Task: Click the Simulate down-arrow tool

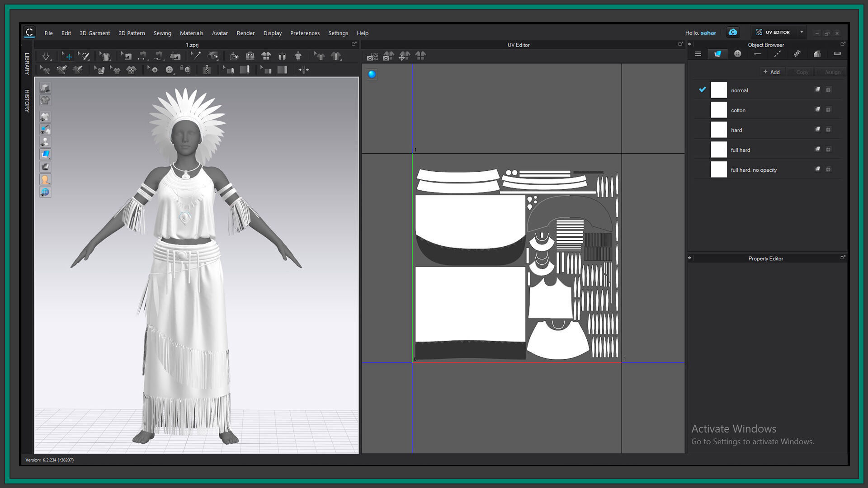Action: coord(46,56)
